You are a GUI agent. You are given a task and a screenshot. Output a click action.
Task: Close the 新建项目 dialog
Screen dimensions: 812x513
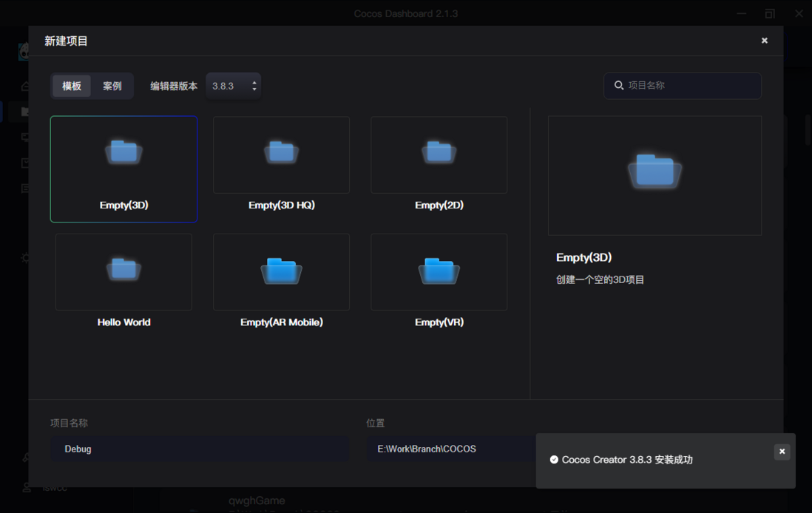tap(765, 41)
